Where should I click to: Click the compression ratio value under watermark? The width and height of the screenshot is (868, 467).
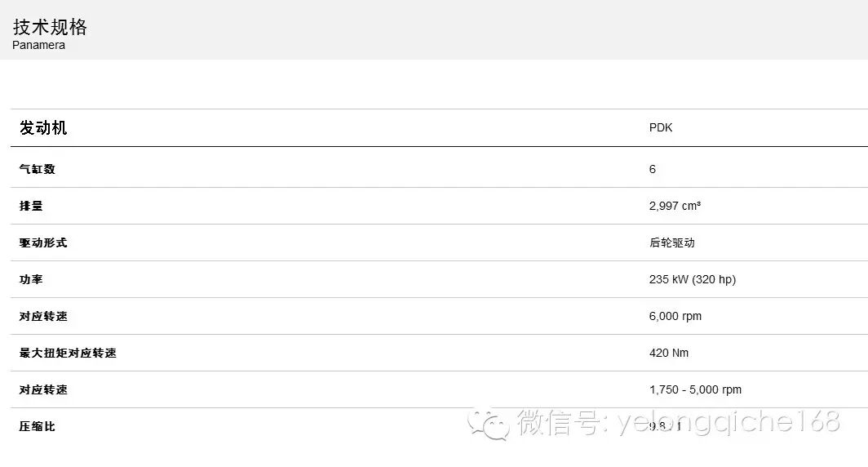pos(665,426)
